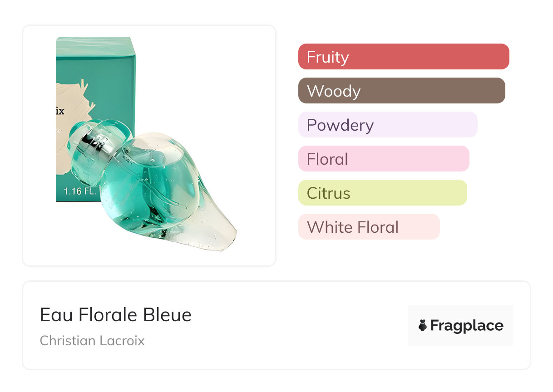Open the Eau Florale Bleue title
The height and width of the screenshot is (392, 553).
[x=116, y=314]
